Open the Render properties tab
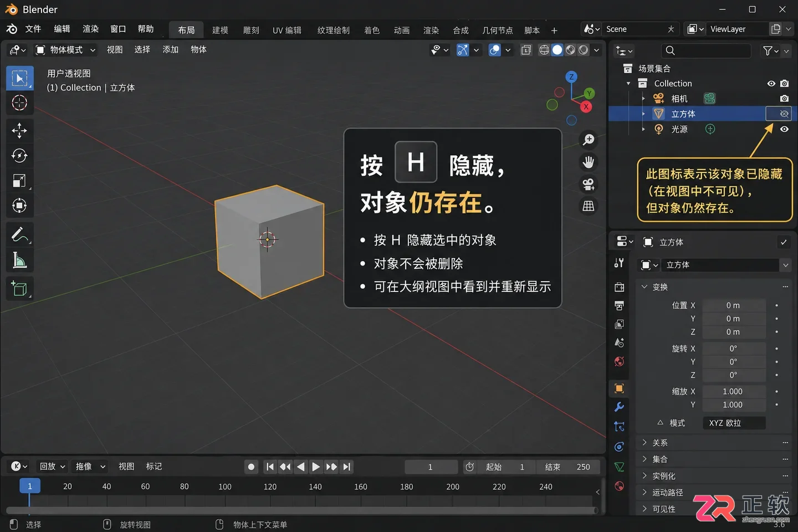 (x=620, y=287)
